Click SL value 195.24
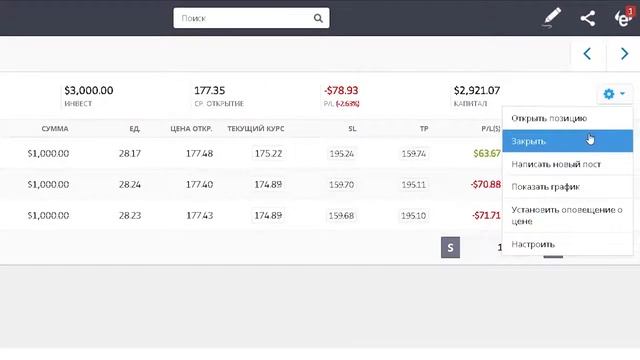640x360 pixels. coord(342,153)
